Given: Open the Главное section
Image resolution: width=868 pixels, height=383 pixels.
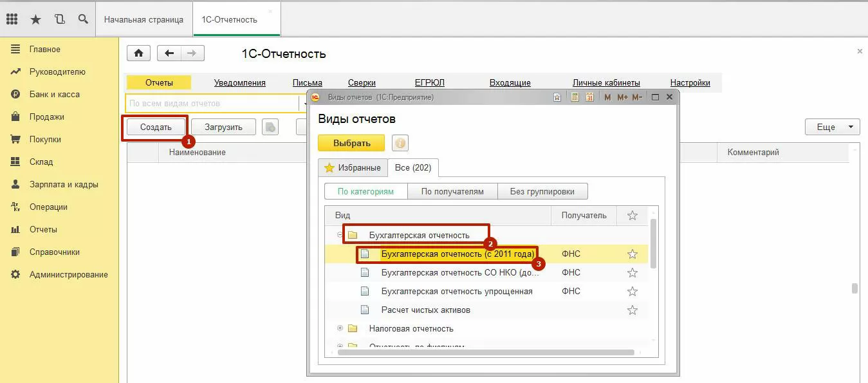Looking at the screenshot, I should click(45, 49).
